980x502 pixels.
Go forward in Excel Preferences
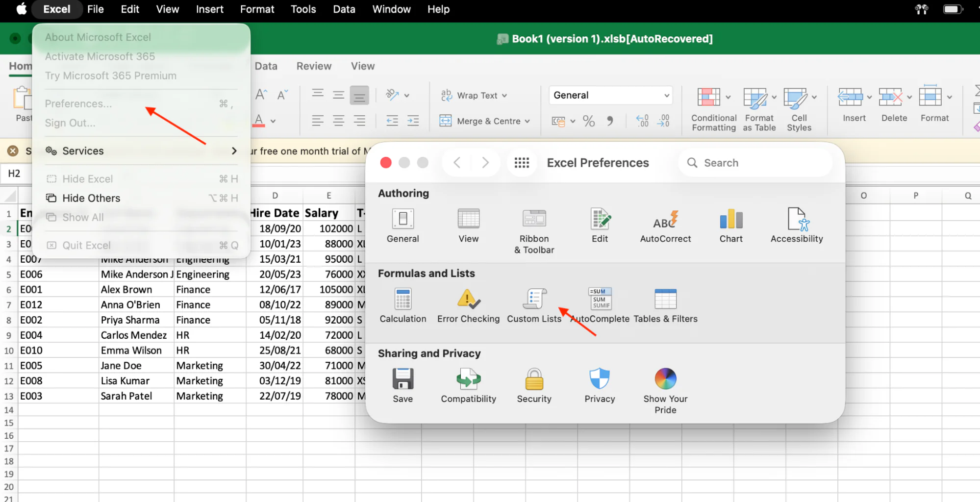(x=485, y=163)
